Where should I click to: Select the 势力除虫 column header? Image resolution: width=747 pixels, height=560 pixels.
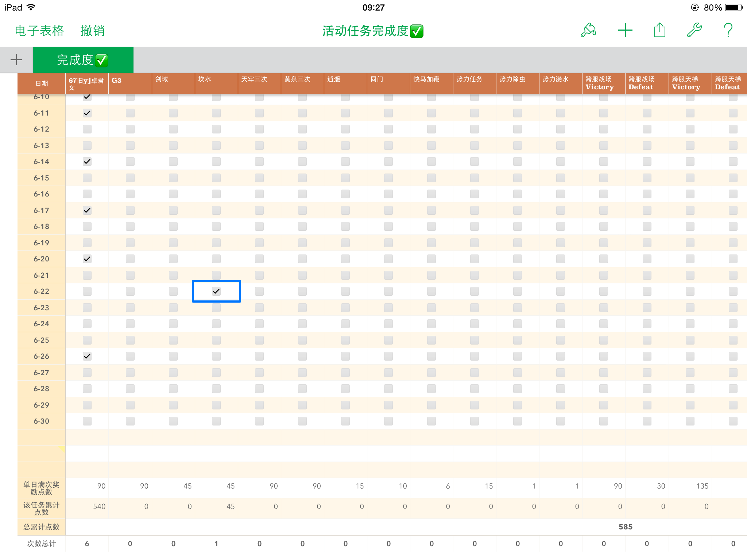518,83
